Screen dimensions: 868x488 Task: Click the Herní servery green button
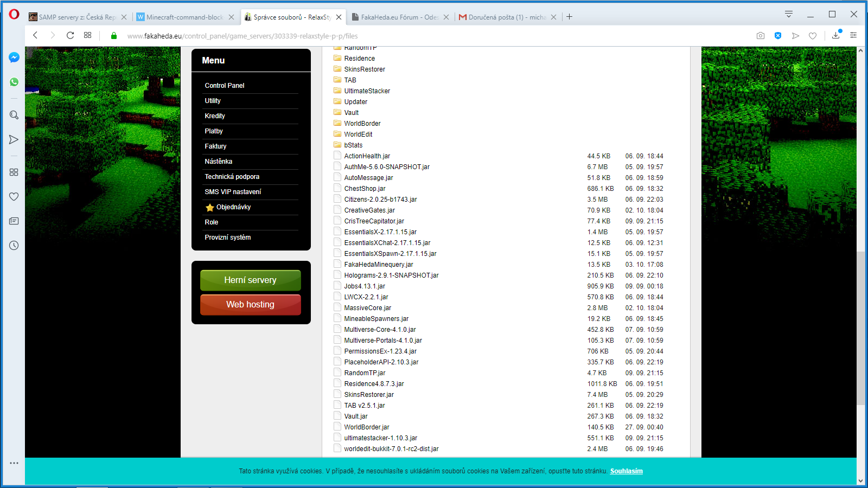point(251,280)
